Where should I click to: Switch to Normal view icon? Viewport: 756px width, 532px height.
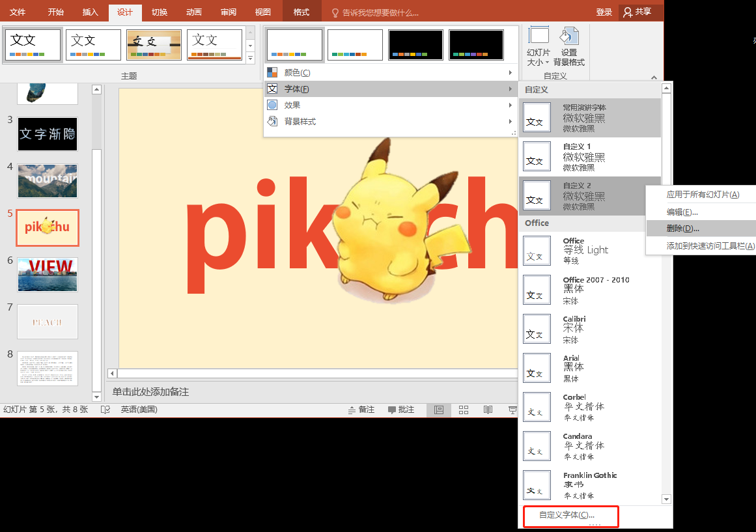click(x=439, y=410)
